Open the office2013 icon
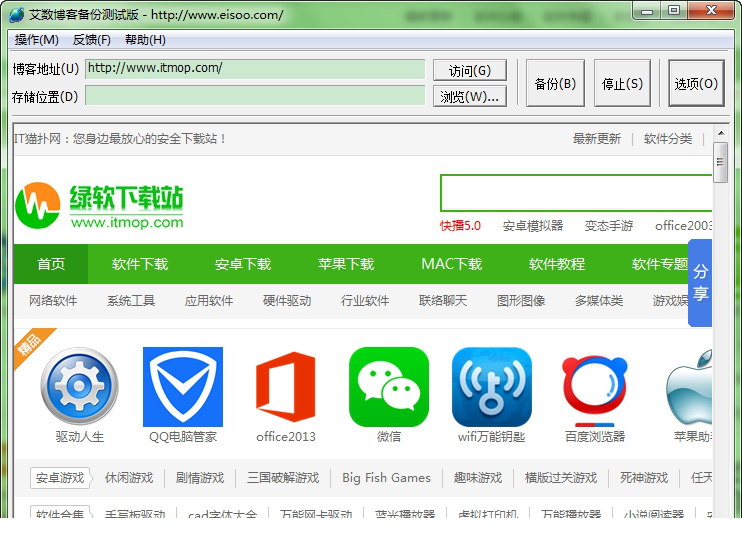Screen dimensions: 742x538 [x=285, y=387]
